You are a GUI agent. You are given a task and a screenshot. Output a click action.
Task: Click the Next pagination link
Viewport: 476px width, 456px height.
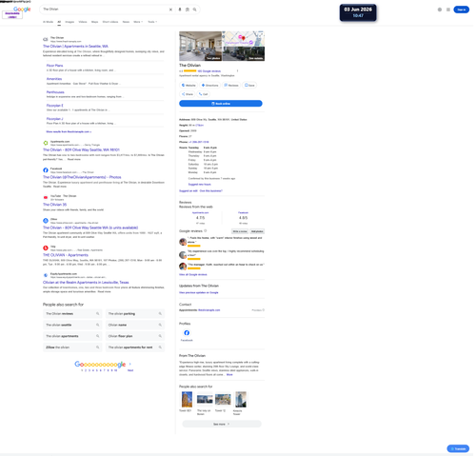pos(130,370)
